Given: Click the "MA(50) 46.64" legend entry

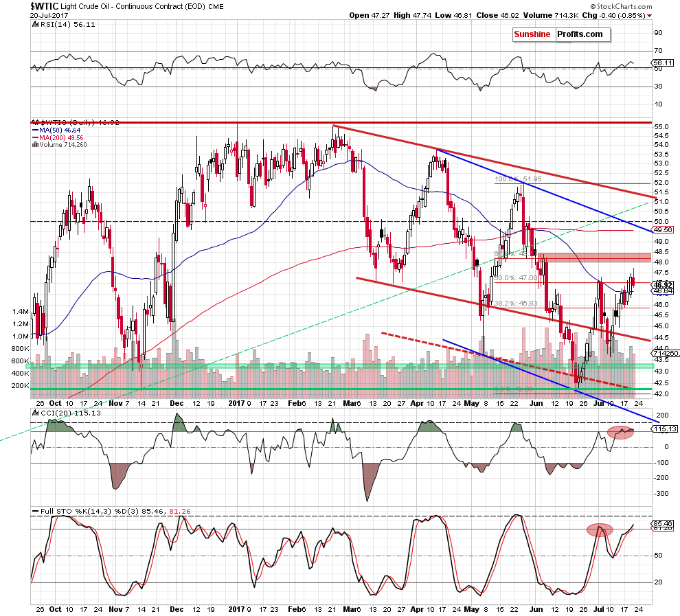Looking at the screenshot, I should coord(60,130).
